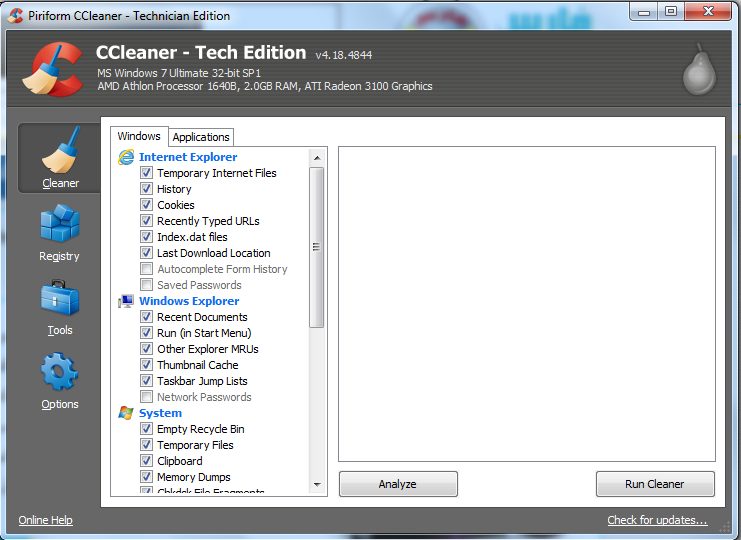Viewport: 741px width, 540px height.
Task: Uncheck the History checkbox
Action: [x=146, y=189]
